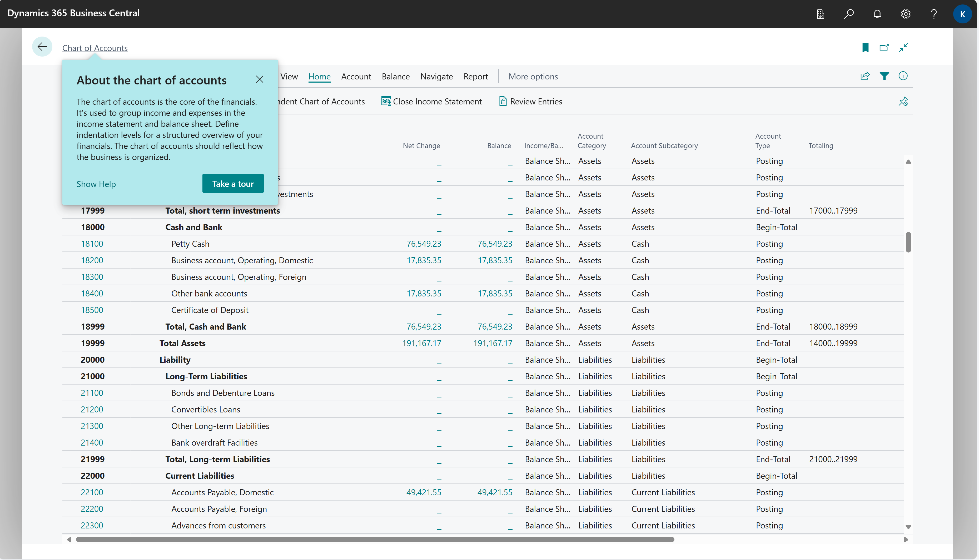Open notifications bell
Screen dimensions: 979x560
point(877,14)
